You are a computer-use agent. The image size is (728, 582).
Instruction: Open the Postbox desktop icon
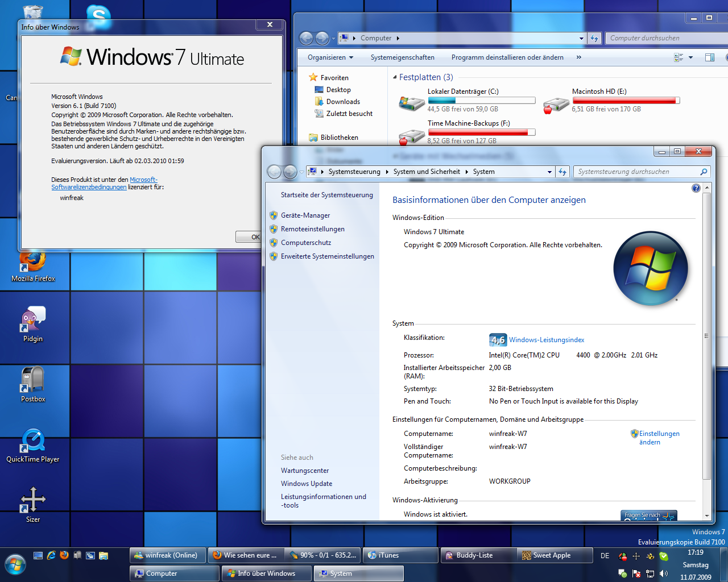click(x=32, y=381)
